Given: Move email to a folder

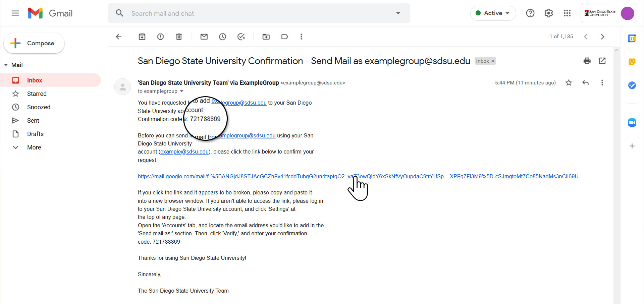Looking at the screenshot, I should coord(266,37).
